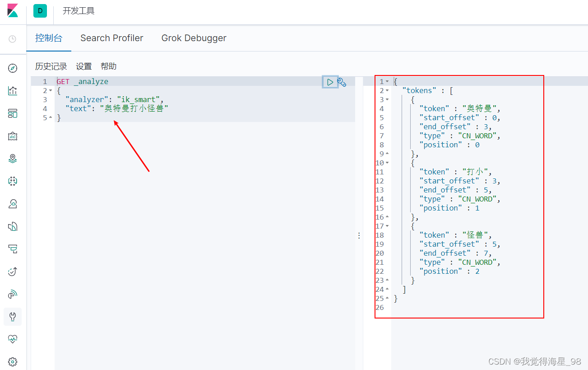Open Management gear icon in sidebar
Viewport: 588px width, 370px height.
point(13,361)
